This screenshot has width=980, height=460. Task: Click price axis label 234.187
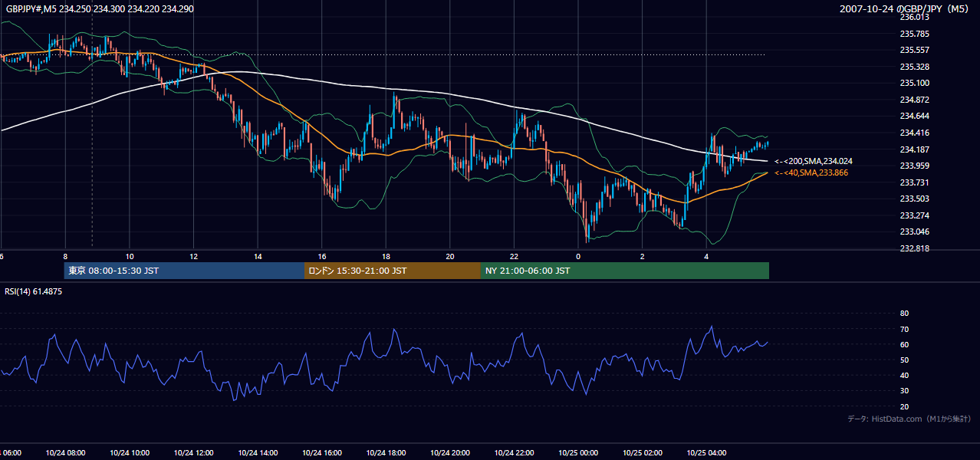914,149
